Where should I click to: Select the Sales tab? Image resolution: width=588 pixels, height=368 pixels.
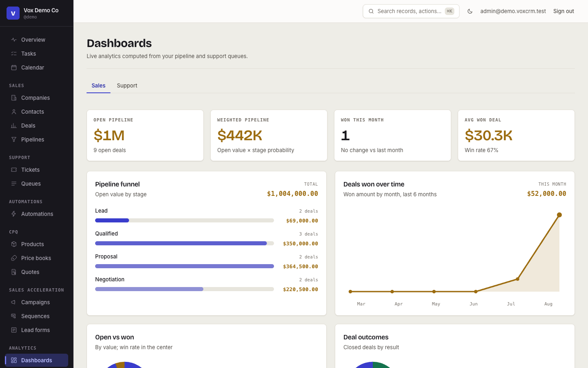click(x=98, y=85)
